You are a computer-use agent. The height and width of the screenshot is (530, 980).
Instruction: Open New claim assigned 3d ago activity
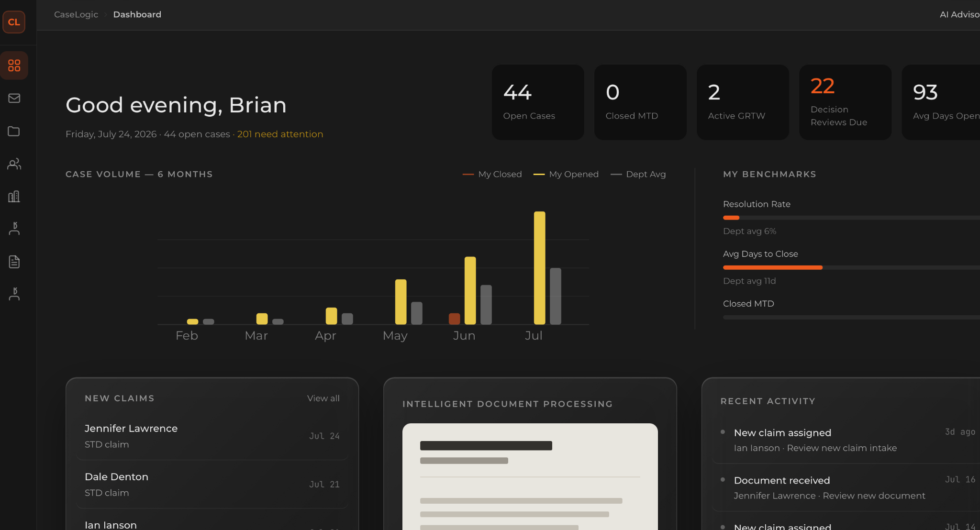click(846, 440)
